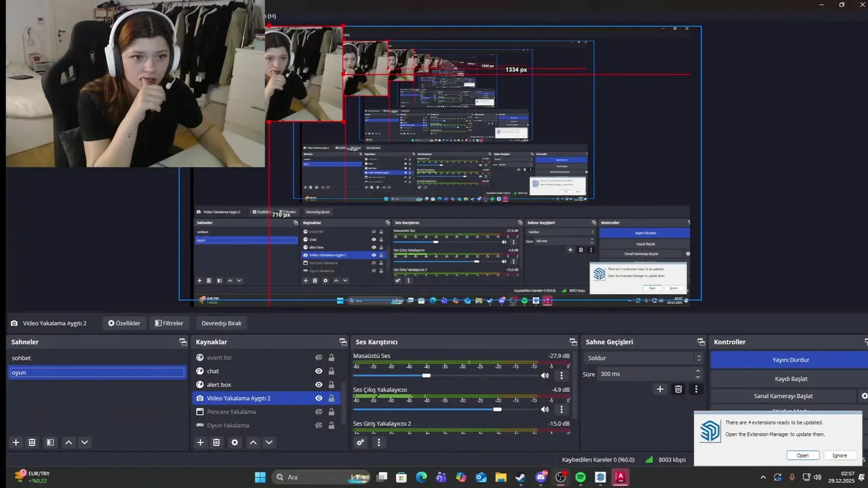868x488 pixels.
Task: Undock the Sahne Geçişleri panel via its float icon
Action: 701,342
